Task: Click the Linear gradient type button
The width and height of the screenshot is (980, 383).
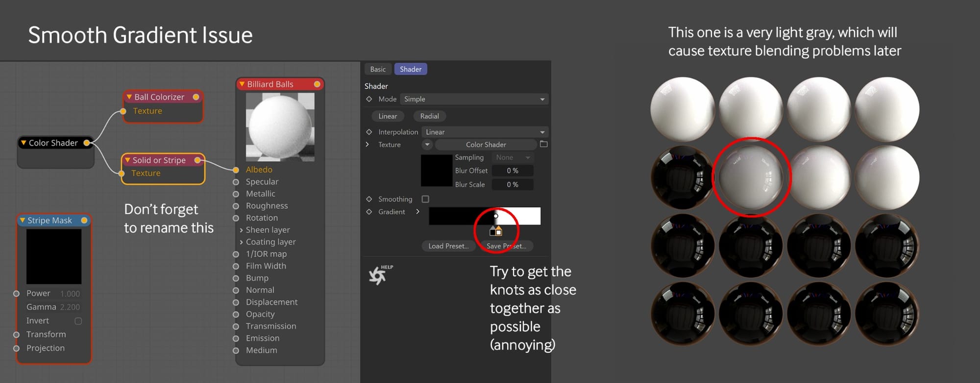Action: [x=388, y=116]
